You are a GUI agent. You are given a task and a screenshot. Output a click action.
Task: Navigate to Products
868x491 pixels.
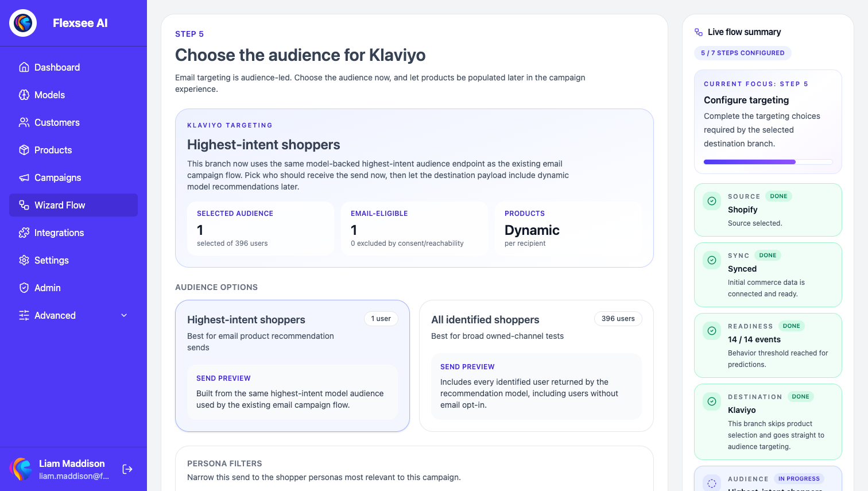73,150
